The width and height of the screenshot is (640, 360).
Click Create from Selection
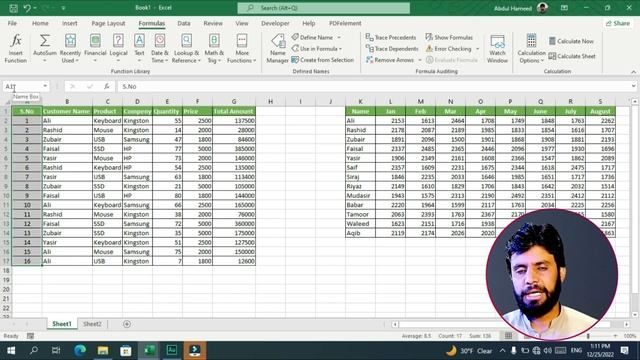point(322,60)
